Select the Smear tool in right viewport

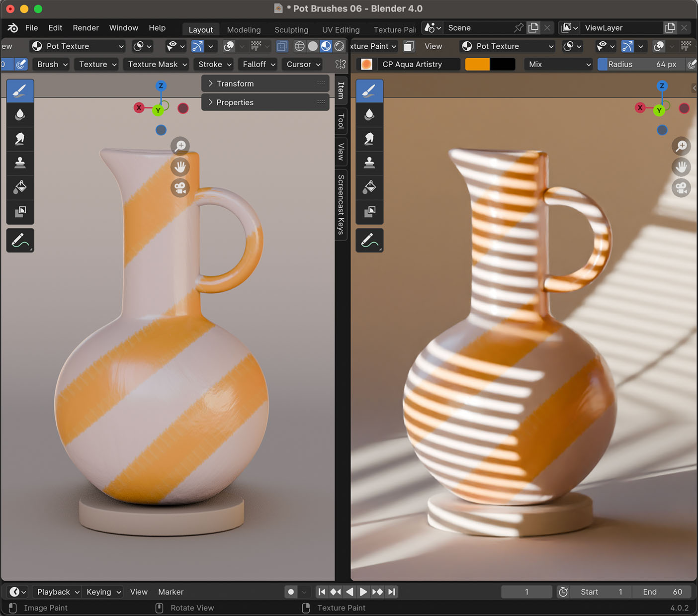point(369,139)
